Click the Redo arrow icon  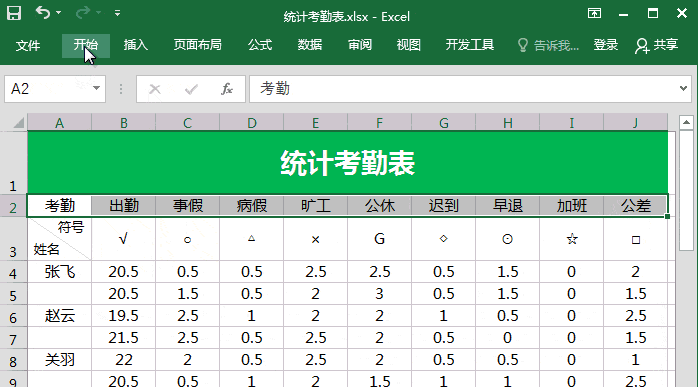(x=82, y=12)
